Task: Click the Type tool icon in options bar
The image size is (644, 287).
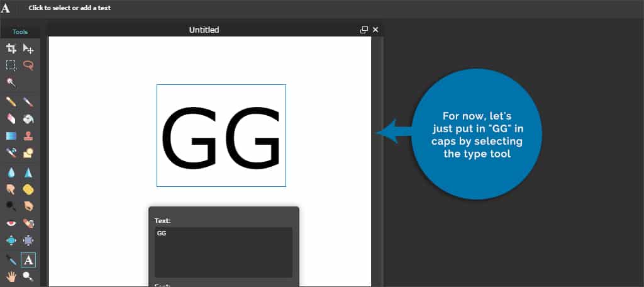Action: [6, 8]
